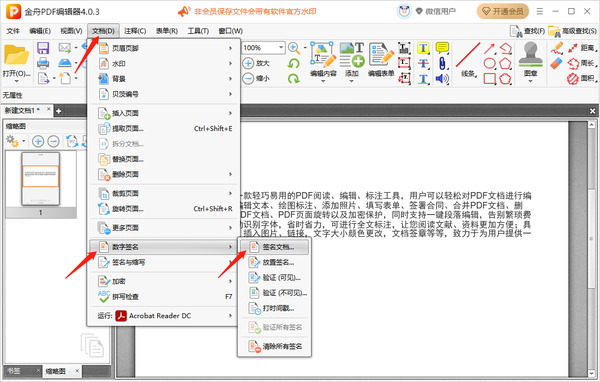This screenshot has height=382, width=600.
Task: Click the yellow sticky note comment icon
Action: coord(442,48)
